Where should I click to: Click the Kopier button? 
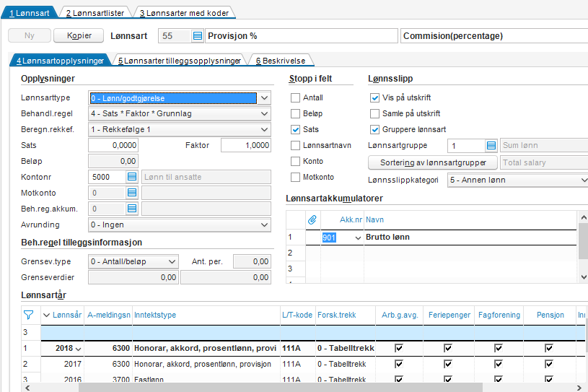(x=79, y=35)
